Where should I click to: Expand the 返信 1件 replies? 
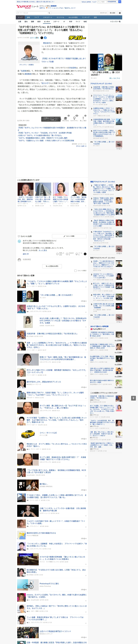pyautogui.click(x=26, y=254)
